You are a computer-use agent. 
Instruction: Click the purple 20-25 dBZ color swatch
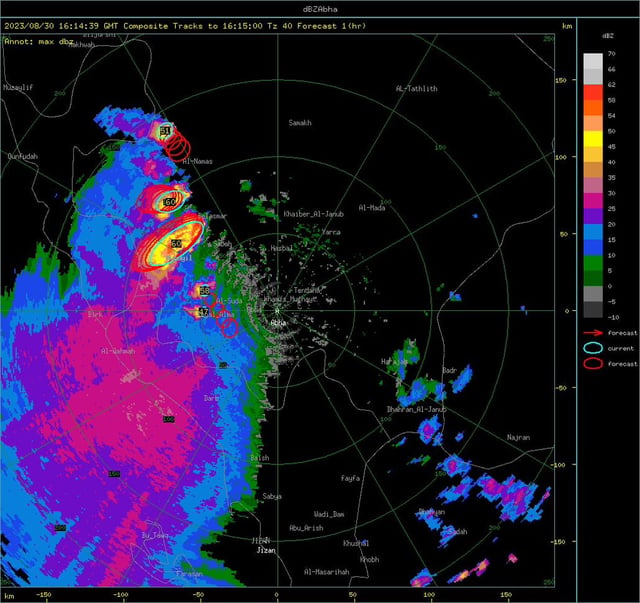593,216
